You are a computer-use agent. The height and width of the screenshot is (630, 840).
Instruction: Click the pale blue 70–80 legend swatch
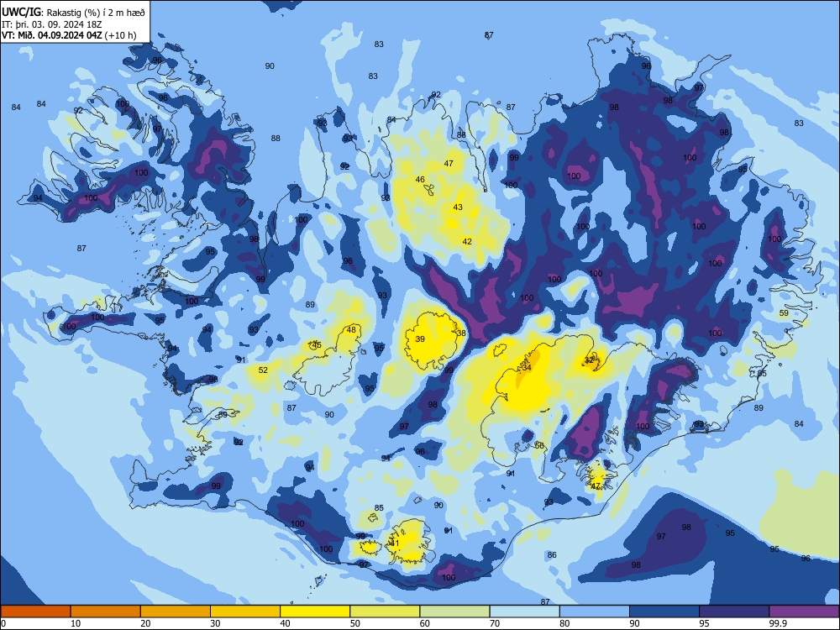tap(525, 612)
